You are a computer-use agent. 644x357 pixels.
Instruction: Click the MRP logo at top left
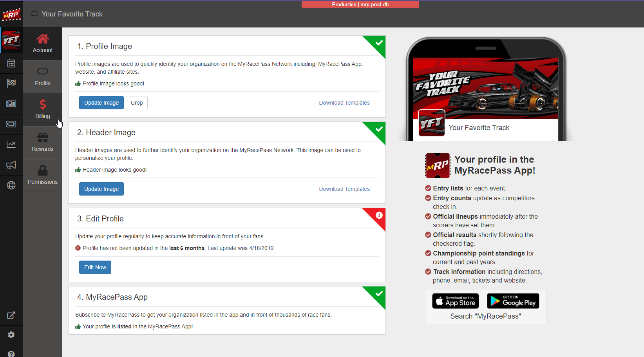pos(11,14)
